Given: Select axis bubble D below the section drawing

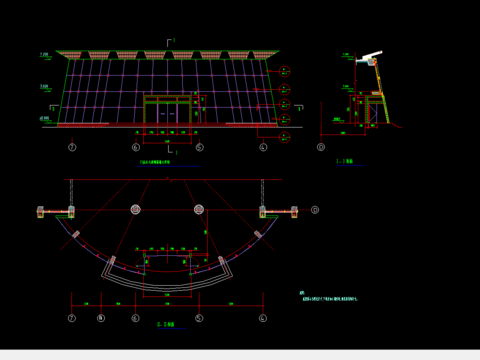Looking at the screenshot, I should pyautogui.click(x=321, y=147).
